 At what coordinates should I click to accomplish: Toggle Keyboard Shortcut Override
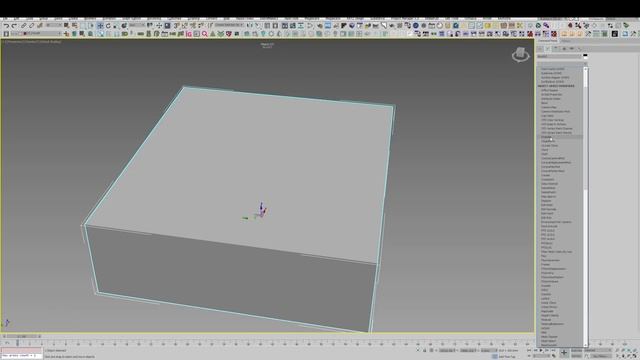pyautogui.click(x=167, y=26)
